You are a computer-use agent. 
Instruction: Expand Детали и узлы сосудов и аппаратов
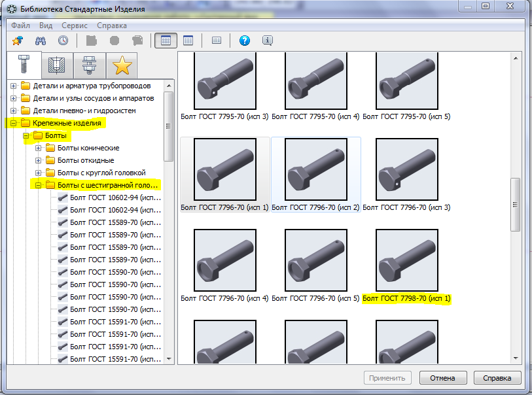coord(13,98)
